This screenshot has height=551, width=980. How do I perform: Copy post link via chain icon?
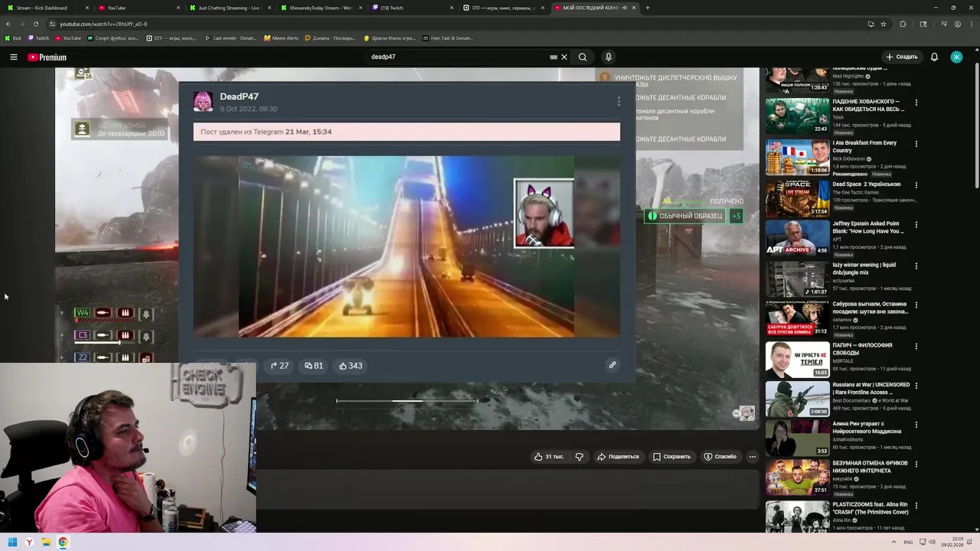tap(612, 365)
